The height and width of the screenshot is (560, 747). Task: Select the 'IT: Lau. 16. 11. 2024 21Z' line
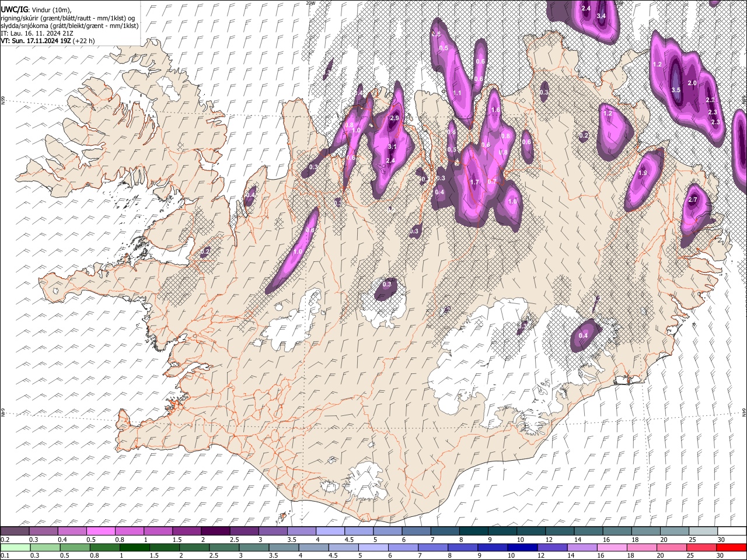click(37, 33)
